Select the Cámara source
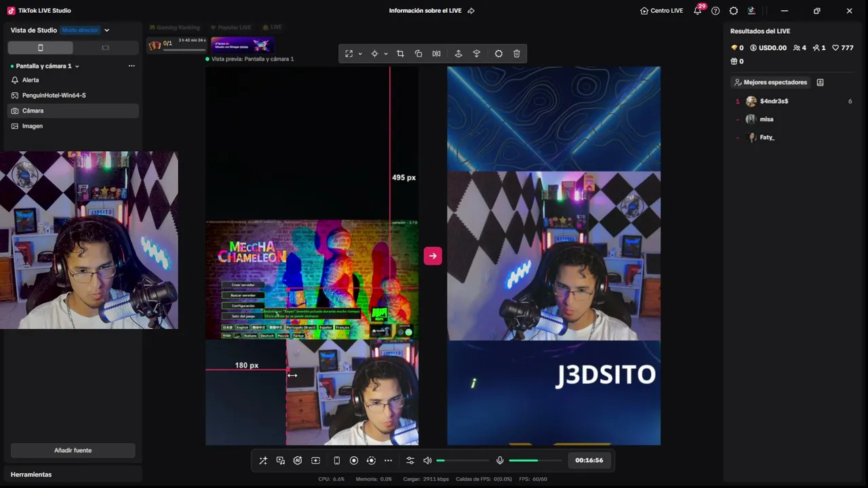Screen dimensions: 868x488 tap(73, 110)
